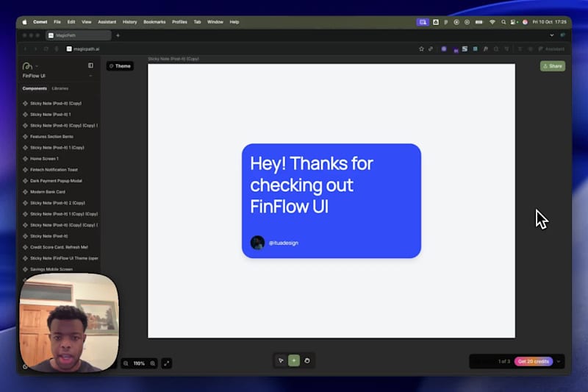Click the 110% zoom level value
This screenshot has width=588, height=392.
coord(139,363)
